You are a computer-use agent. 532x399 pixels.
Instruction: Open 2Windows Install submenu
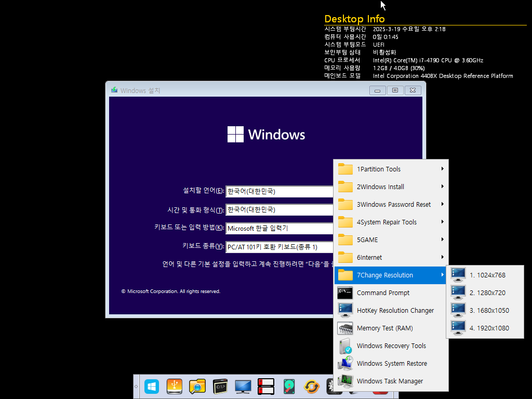coord(392,187)
